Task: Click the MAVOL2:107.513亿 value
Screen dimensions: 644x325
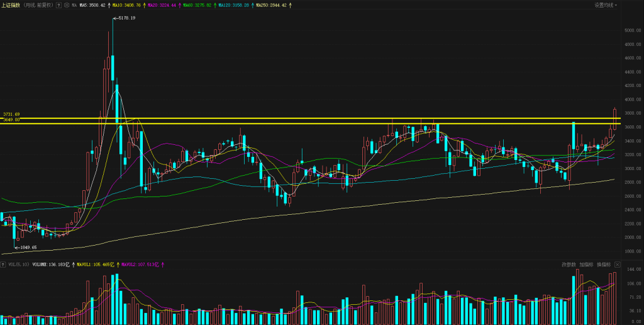Action: 140,265
